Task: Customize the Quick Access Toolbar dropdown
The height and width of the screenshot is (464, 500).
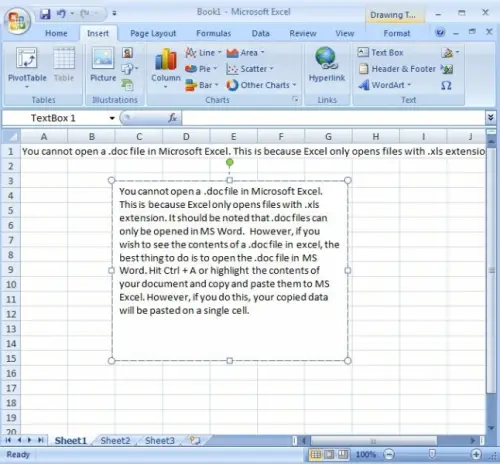Action: 114,13
